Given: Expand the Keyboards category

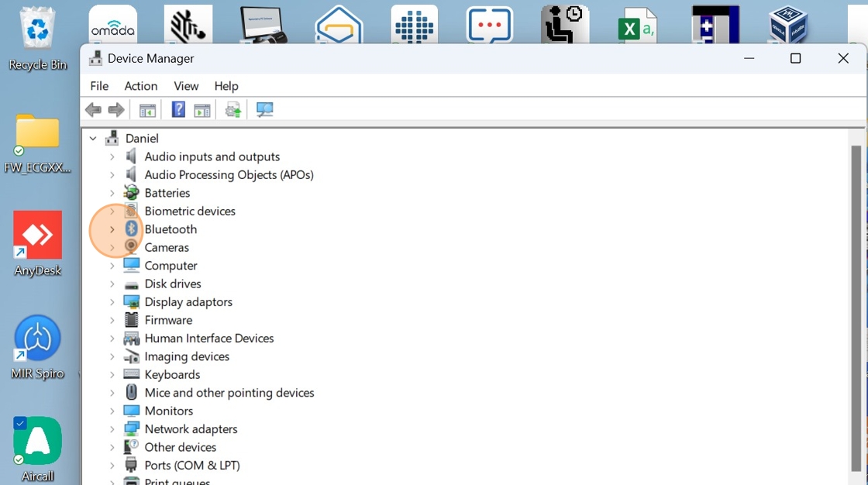Looking at the screenshot, I should coord(112,375).
